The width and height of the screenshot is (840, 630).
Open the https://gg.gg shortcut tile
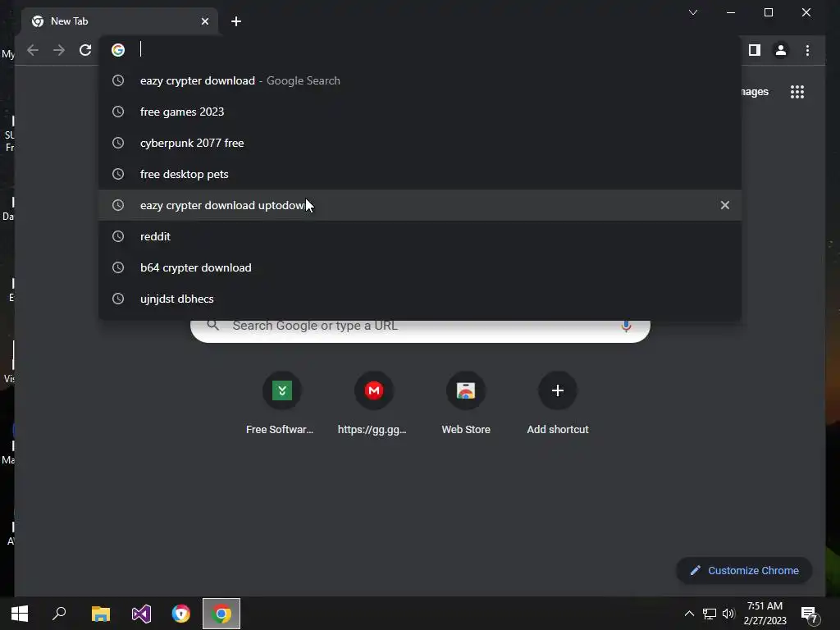(373, 402)
